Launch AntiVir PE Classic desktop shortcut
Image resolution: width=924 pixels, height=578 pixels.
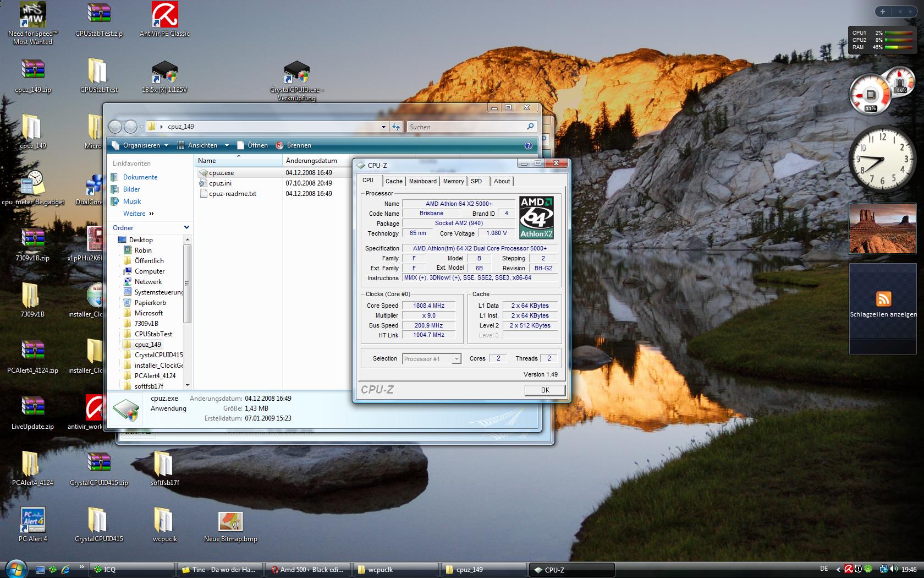tap(164, 20)
